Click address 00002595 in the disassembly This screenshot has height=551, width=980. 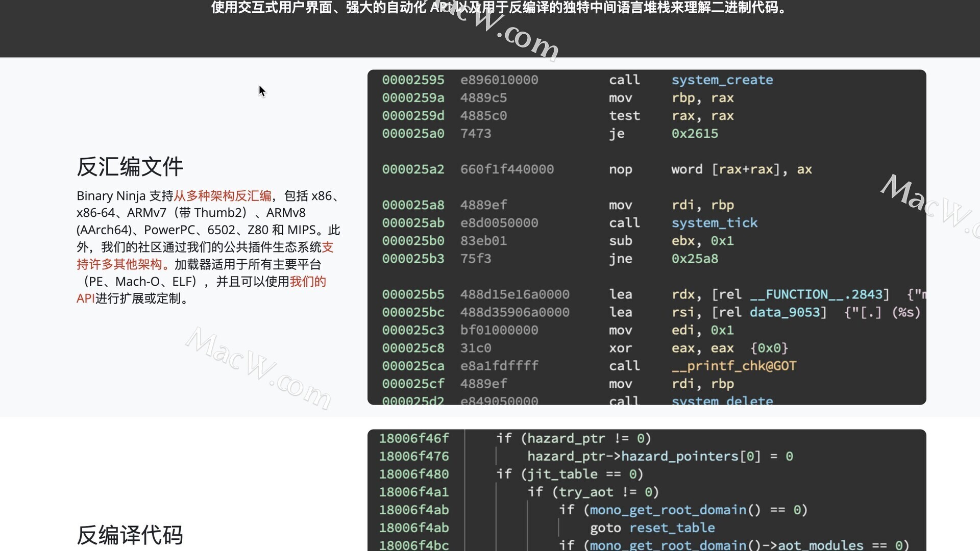click(x=413, y=80)
